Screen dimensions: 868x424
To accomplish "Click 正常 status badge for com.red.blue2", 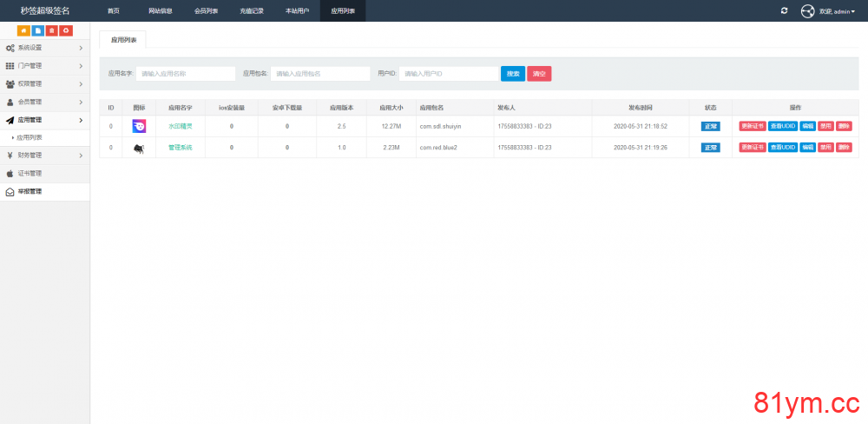I will 711,148.
